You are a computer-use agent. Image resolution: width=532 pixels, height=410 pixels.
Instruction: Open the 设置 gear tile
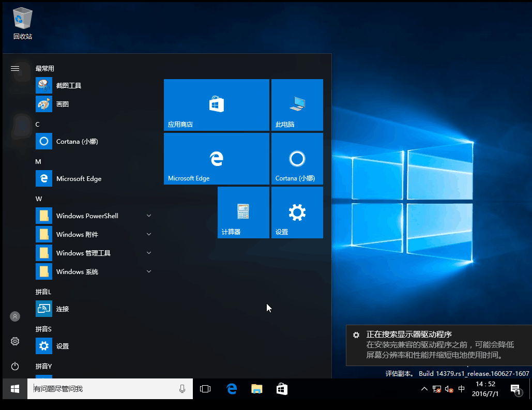(x=297, y=212)
